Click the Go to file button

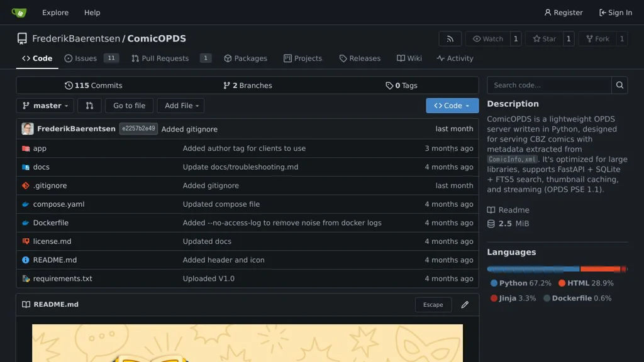pos(129,106)
